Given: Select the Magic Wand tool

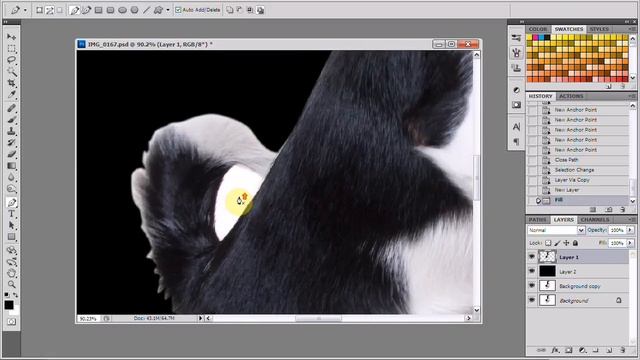Looking at the screenshot, I should tap(11, 72).
